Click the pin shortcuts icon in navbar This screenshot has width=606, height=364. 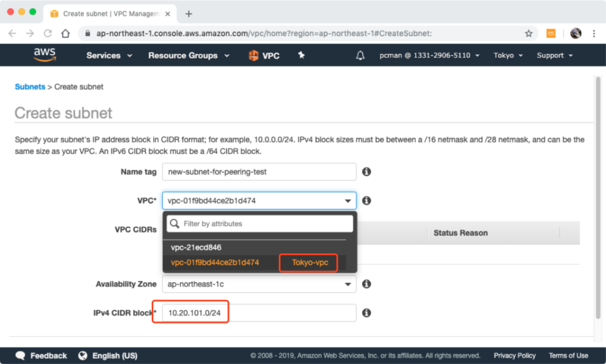tap(301, 55)
